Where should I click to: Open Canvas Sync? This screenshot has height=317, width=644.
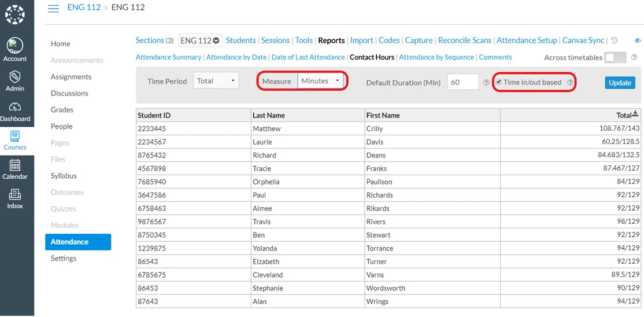pyautogui.click(x=583, y=40)
